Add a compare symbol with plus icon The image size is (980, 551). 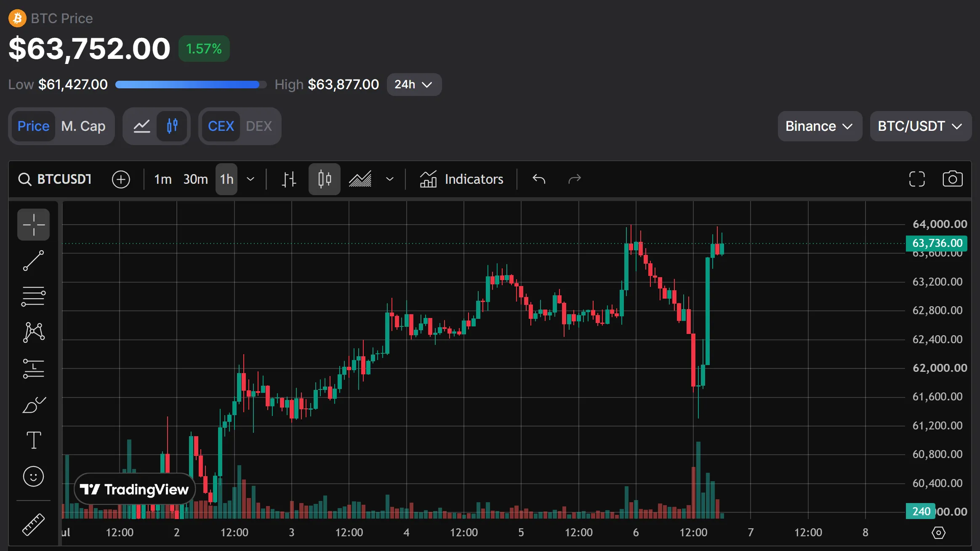click(x=121, y=179)
